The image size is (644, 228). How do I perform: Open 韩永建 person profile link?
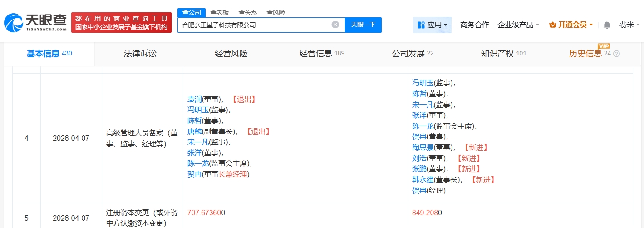[x=423, y=180]
